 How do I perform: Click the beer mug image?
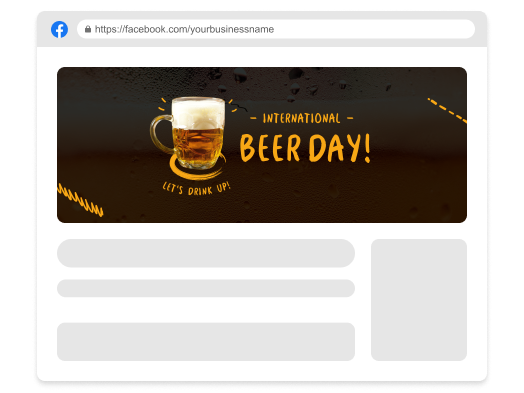click(x=188, y=133)
